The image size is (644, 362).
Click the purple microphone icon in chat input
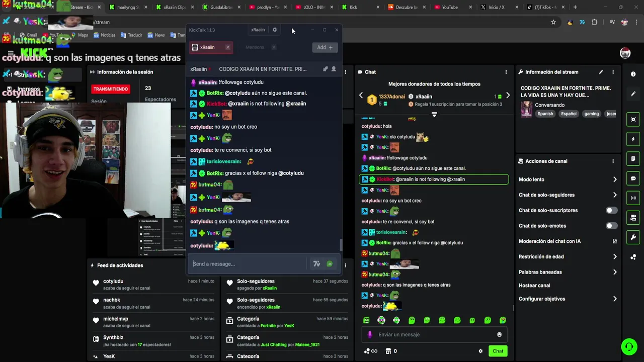click(370, 335)
